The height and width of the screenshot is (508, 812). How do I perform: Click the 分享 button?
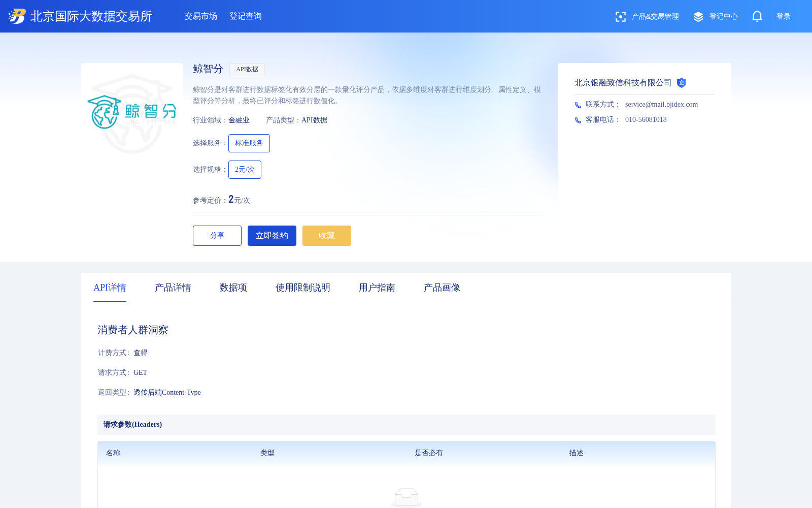217,236
